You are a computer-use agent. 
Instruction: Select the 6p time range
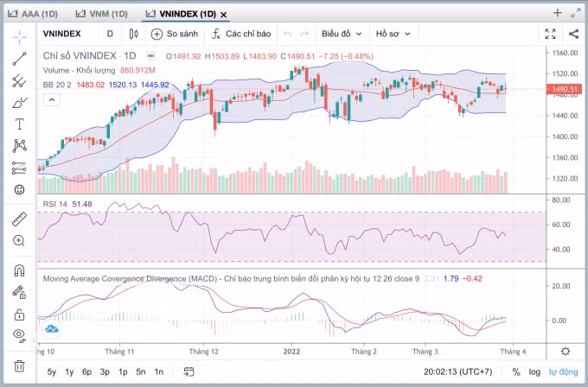pyautogui.click(x=86, y=372)
